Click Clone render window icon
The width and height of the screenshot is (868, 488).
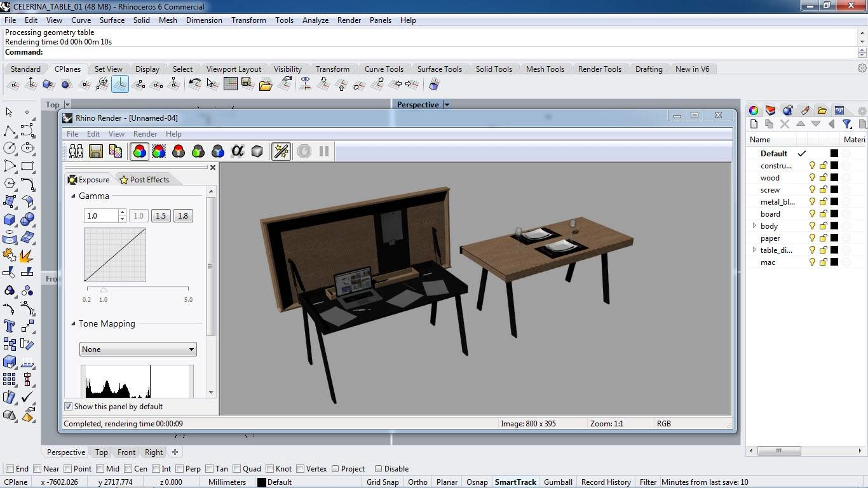point(76,151)
